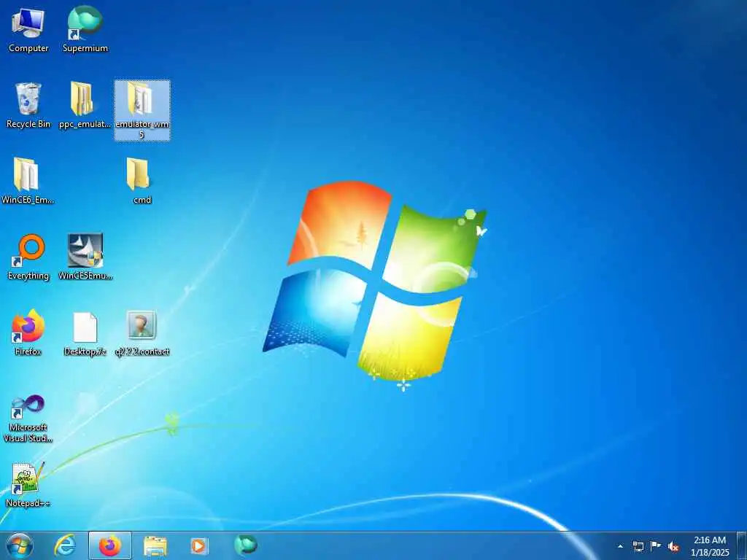The height and width of the screenshot is (560, 747).
Task: Select the Desktop.7z file
Action: 85,332
